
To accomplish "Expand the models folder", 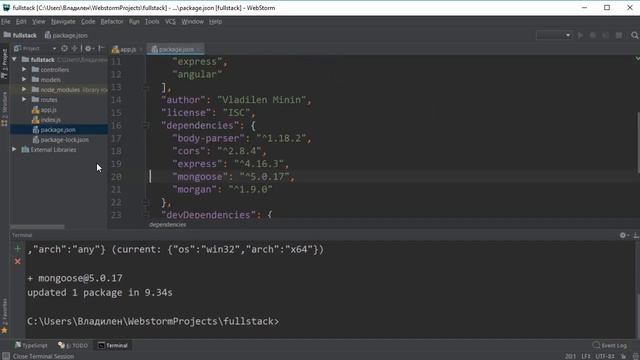I will tap(24, 79).
